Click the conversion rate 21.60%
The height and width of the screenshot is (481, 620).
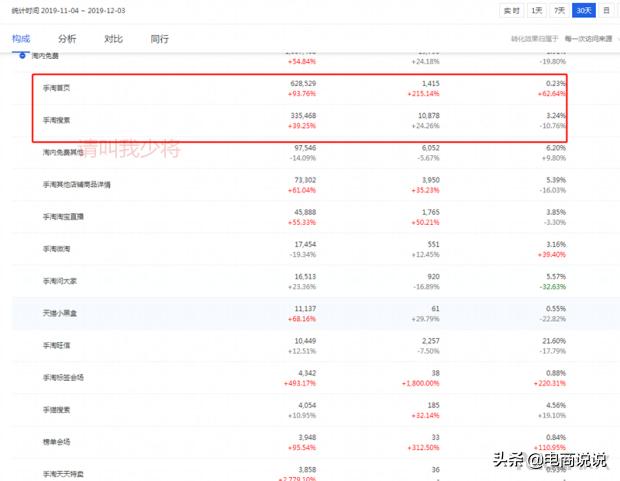pyautogui.click(x=554, y=341)
